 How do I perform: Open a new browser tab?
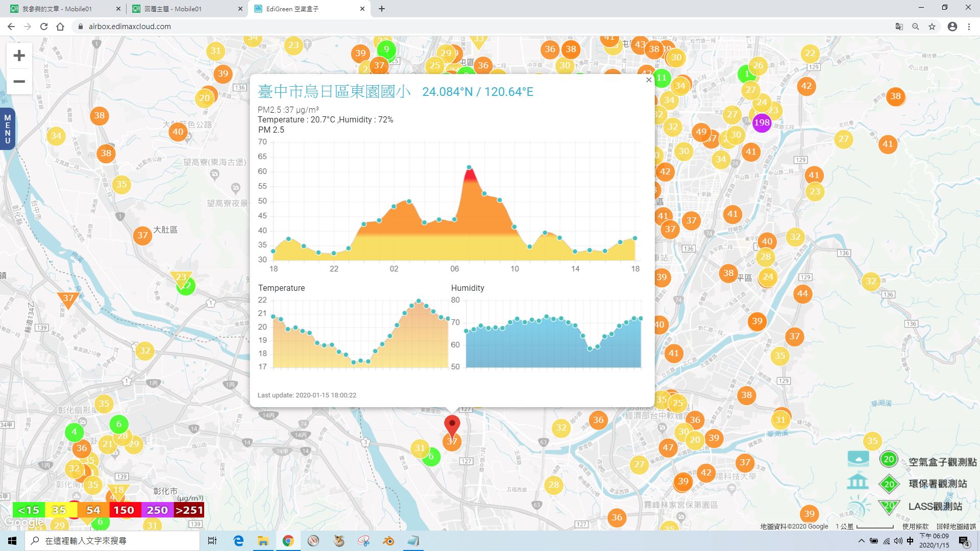click(382, 9)
